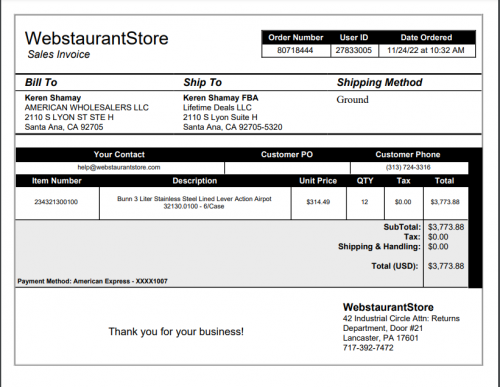
Task: Open the help@webstaurantstore.com email address
Action: [119, 167]
